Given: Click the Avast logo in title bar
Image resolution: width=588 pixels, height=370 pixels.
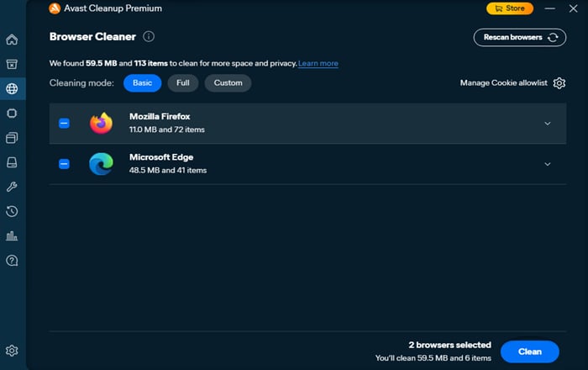Looking at the screenshot, I should pyautogui.click(x=55, y=8).
